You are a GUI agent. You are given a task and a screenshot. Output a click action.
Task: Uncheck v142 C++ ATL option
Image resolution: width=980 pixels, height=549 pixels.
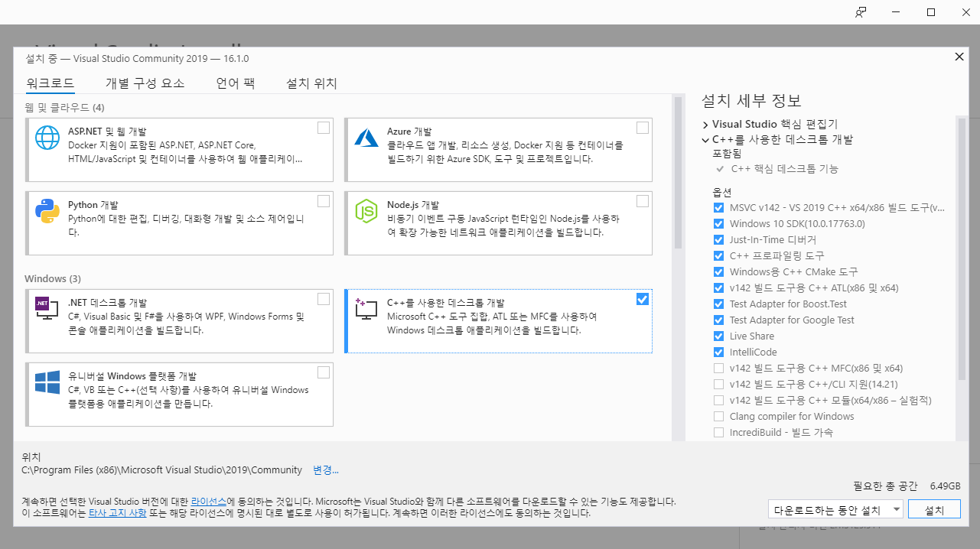point(718,288)
